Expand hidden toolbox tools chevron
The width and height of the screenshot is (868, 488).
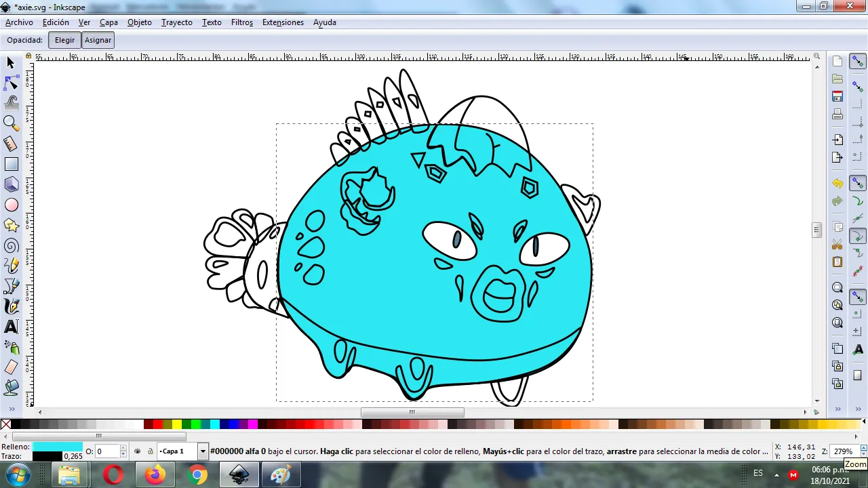[x=11, y=409]
